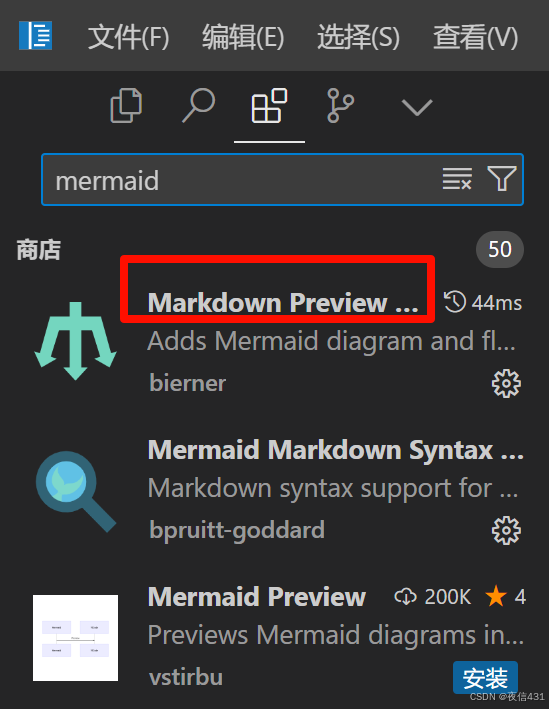Open the extension filter funnel

coord(502,179)
